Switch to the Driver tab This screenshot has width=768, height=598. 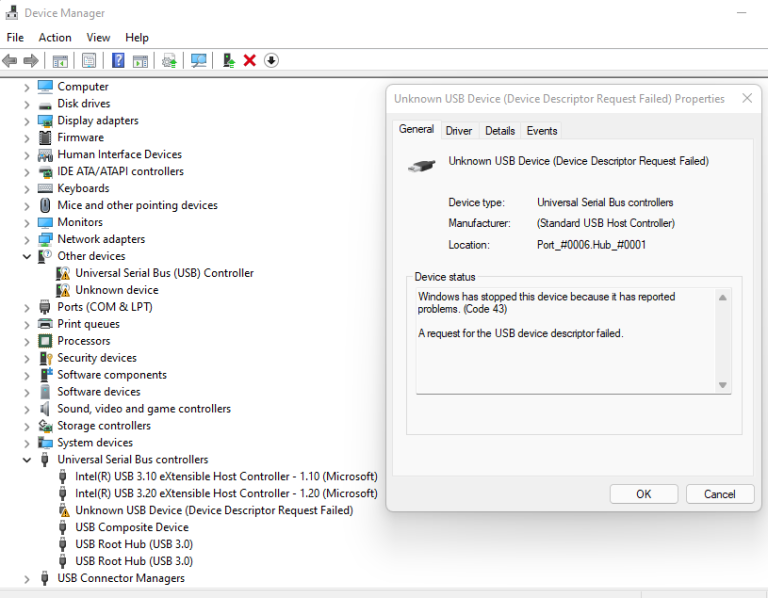(x=459, y=131)
